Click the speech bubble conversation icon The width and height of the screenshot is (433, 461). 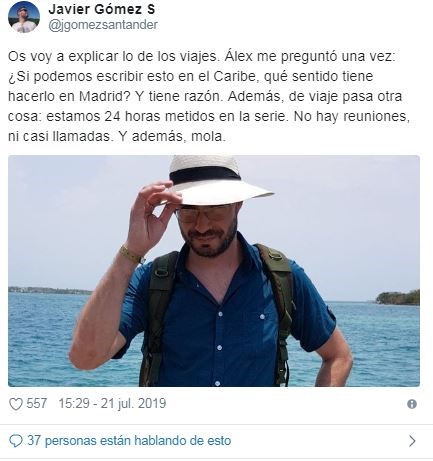(15, 441)
